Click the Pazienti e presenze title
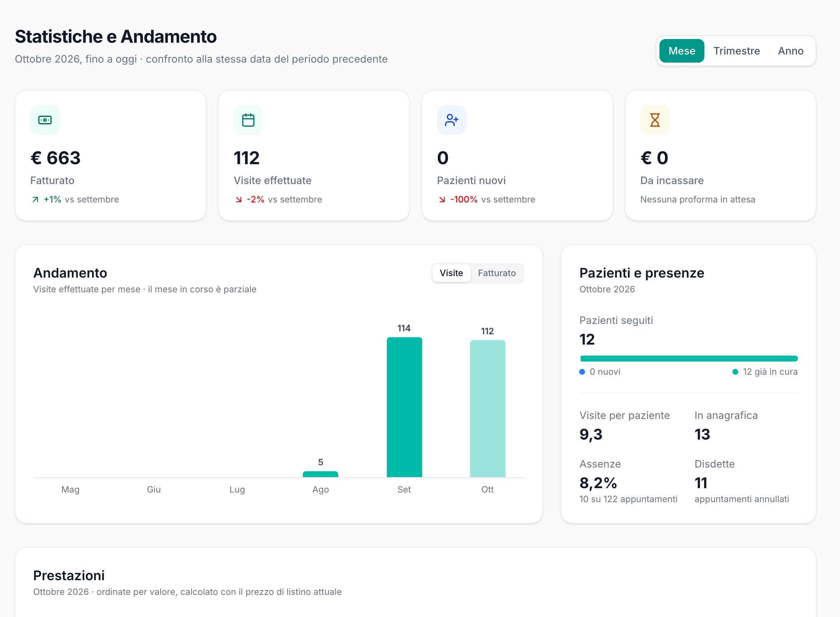 (x=641, y=273)
